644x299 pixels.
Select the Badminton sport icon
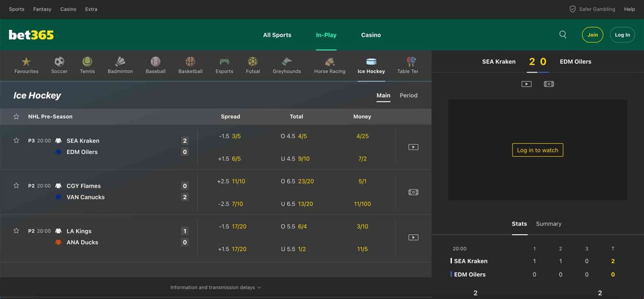pos(120,62)
